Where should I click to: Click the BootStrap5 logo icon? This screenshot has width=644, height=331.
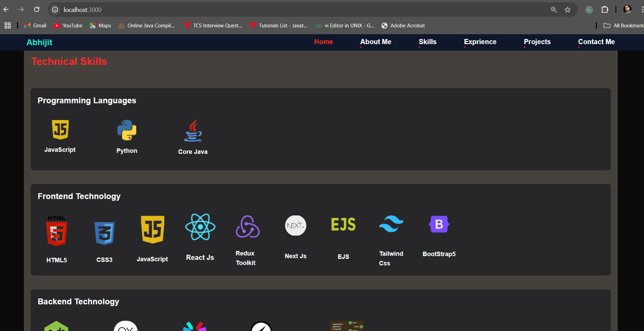point(439,224)
